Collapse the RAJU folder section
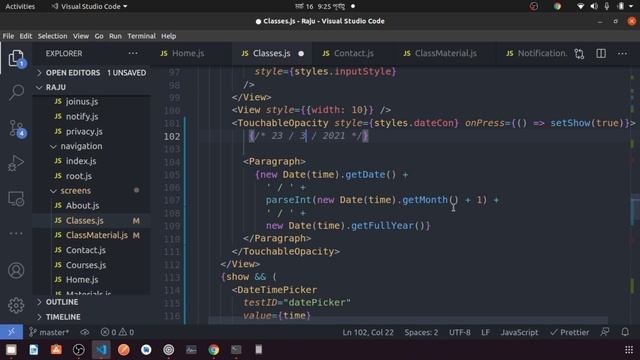This screenshot has width=640, height=360. point(56,87)
